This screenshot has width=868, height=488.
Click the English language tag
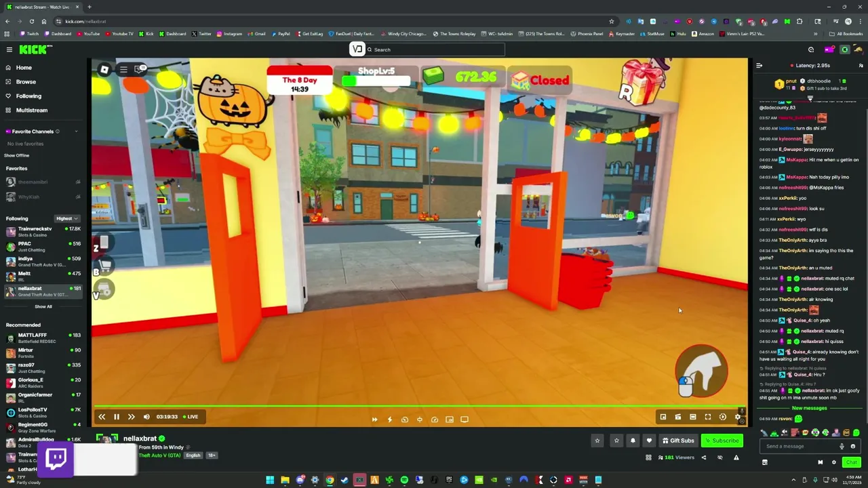tap(193, 455)
